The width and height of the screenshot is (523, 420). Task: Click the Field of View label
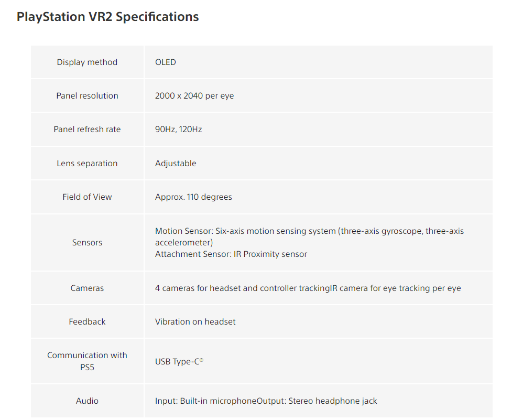(87, 197)
